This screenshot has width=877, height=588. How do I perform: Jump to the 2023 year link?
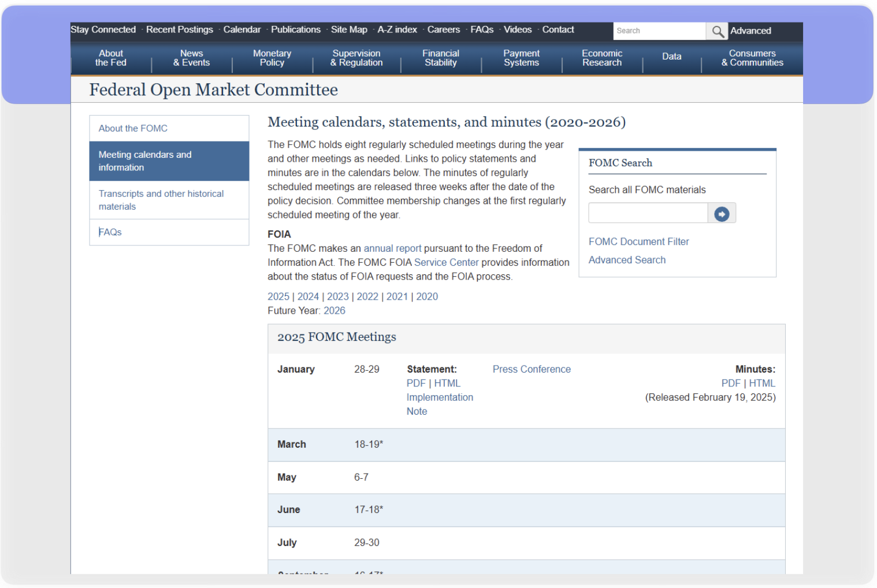[338, 296]
